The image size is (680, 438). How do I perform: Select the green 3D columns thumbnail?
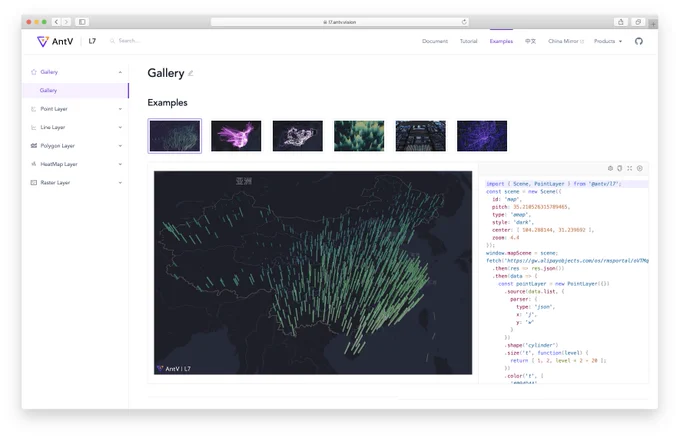point(359,136)
